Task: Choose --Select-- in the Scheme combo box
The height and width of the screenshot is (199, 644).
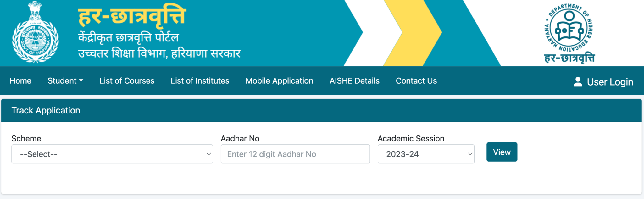Action: 112,154
